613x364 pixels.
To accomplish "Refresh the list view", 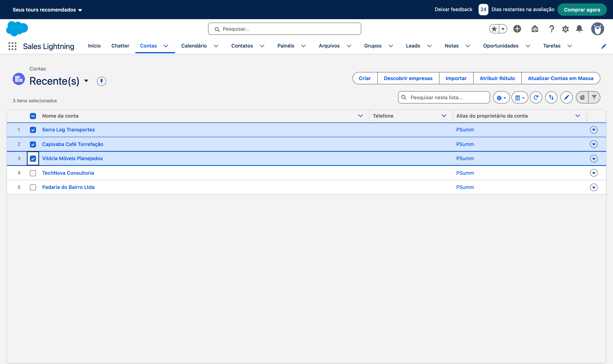I will [x=536, y=98].
